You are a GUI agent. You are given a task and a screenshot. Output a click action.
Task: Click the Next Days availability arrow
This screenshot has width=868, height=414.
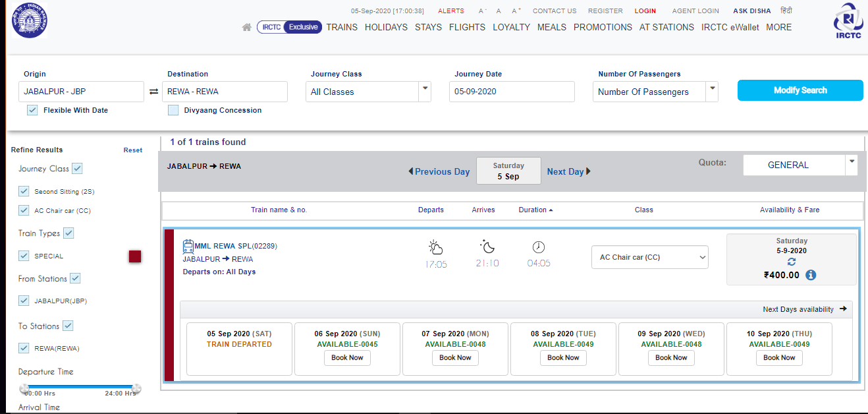844,309
